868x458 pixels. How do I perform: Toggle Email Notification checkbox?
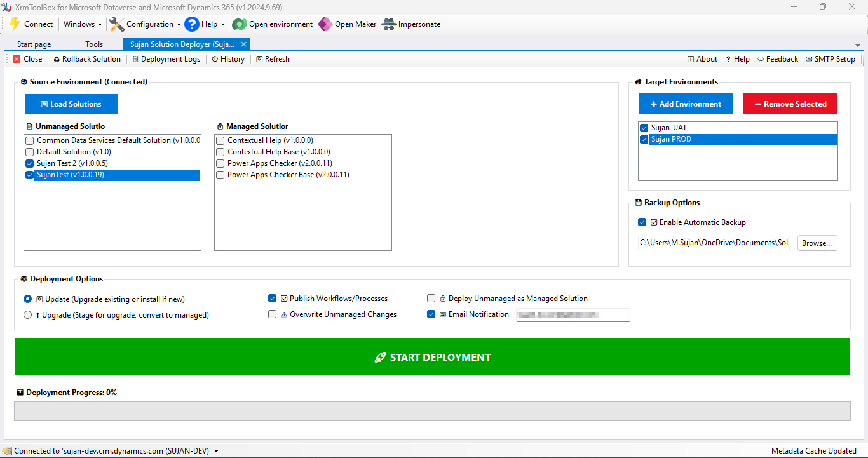click(431, 314)
